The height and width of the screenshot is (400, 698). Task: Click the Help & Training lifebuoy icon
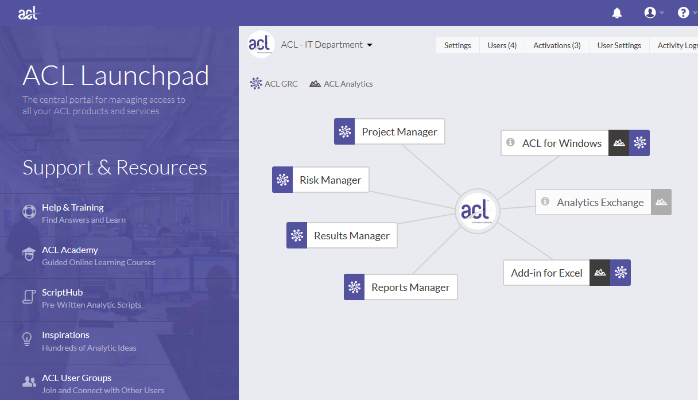point(29,211)
